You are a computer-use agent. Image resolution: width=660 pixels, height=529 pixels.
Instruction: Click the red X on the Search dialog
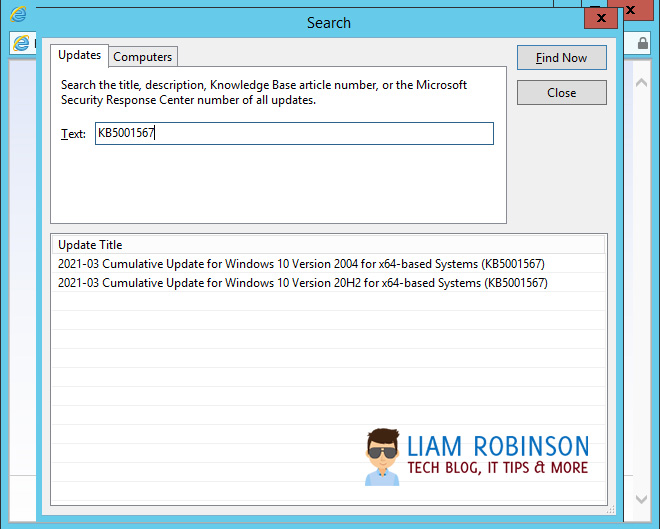coord(601,18)
